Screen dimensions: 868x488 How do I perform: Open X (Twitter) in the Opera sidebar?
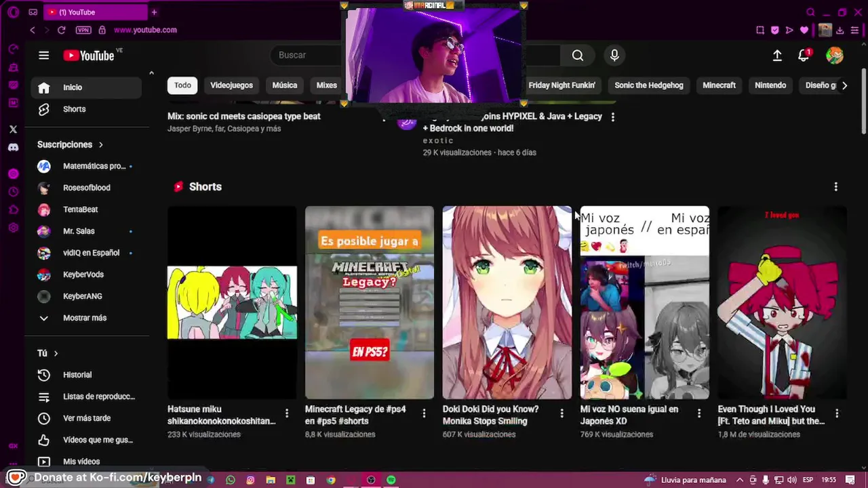click(13, 129)
